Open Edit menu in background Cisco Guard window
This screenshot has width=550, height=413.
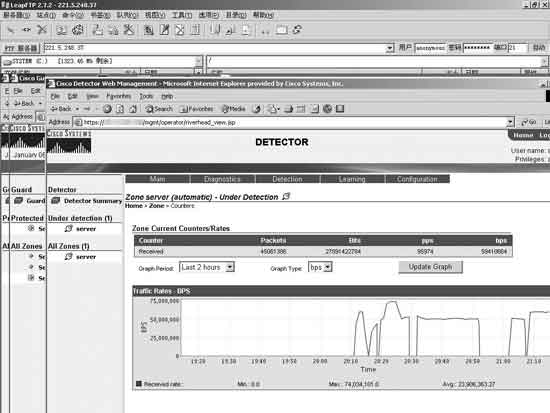point(35,91)
